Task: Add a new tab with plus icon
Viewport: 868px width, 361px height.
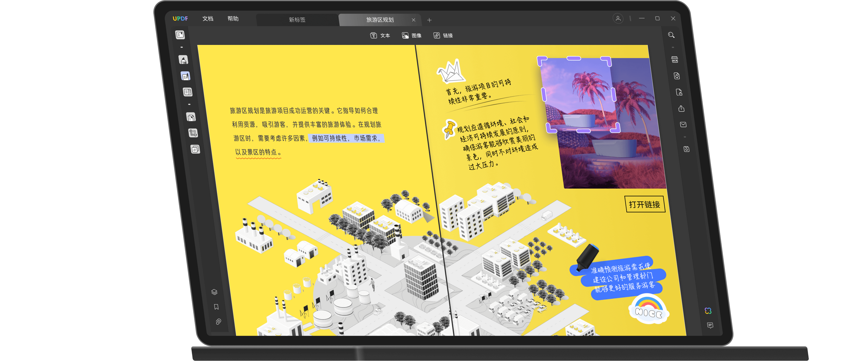Action: click(x=429, y=20)
